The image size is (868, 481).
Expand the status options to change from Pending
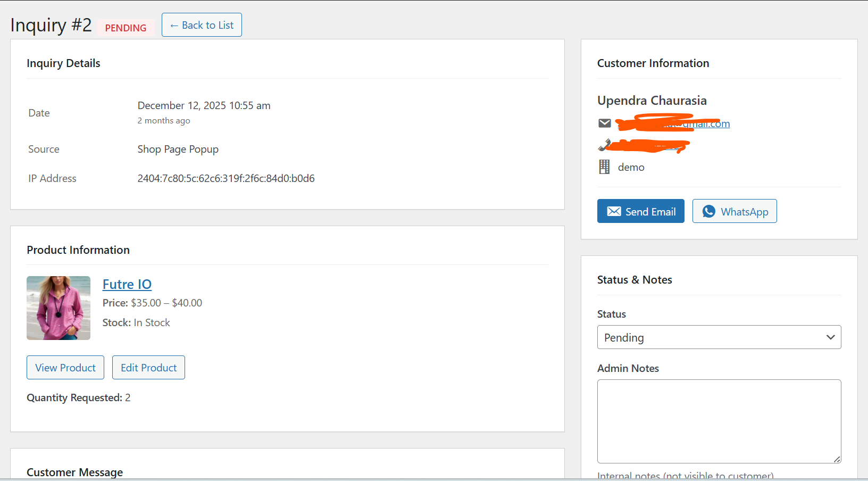718,337
